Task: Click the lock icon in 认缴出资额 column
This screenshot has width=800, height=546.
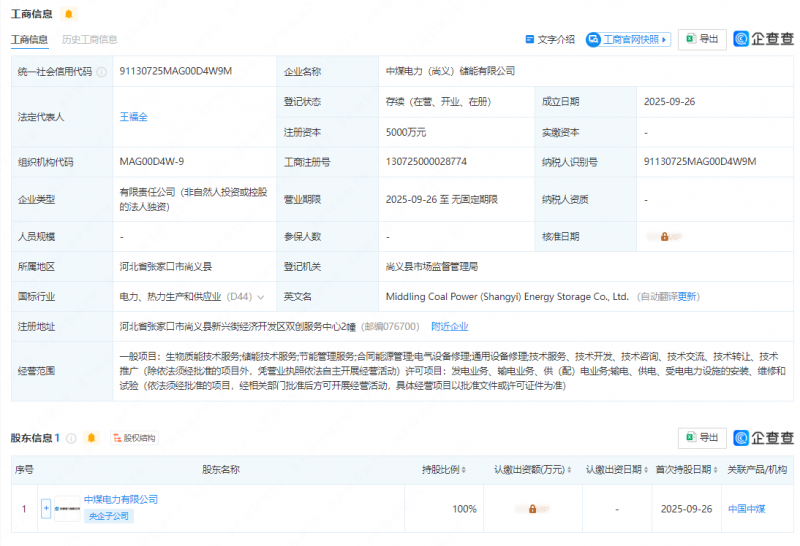Action: [532, 509]
